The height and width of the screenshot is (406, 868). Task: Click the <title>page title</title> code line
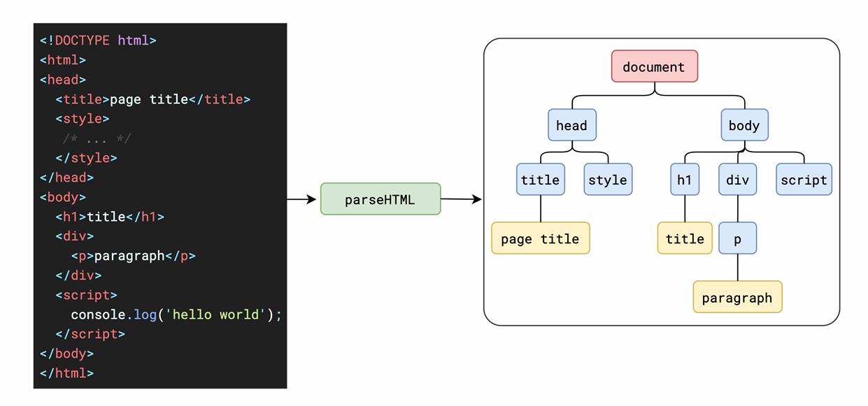152,99
